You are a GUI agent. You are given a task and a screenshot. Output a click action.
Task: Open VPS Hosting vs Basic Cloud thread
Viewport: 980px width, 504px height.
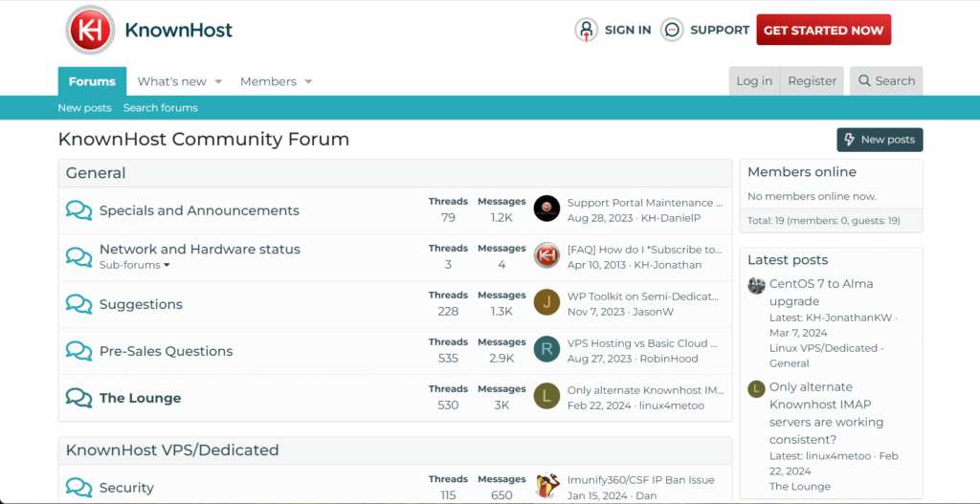(x=642, y=343)
